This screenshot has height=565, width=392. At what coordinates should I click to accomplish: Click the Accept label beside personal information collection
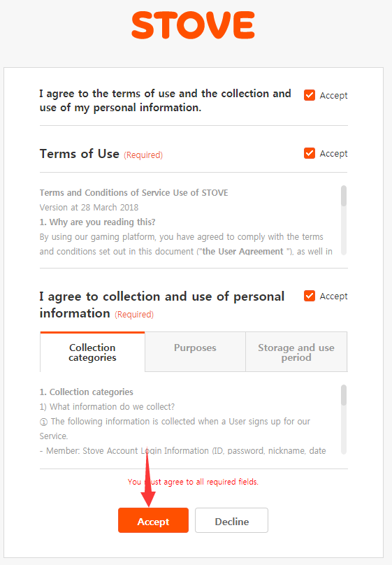tap(333, 296)
